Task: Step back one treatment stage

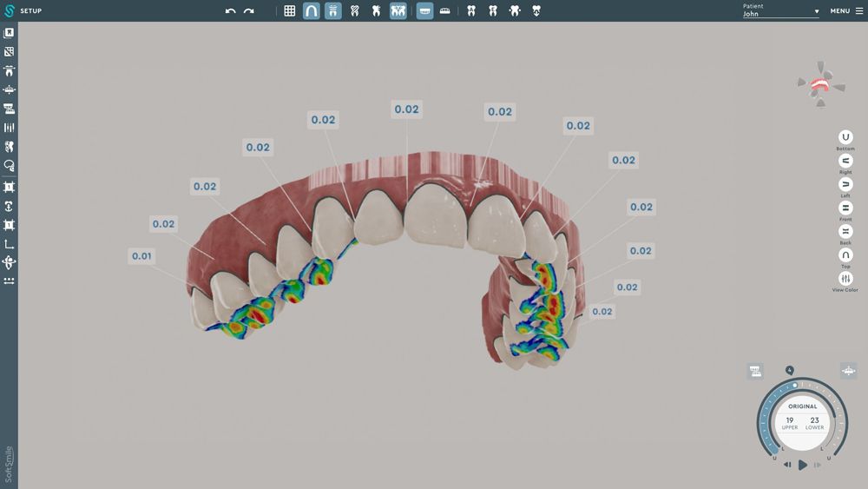Action: coord(787,466)
